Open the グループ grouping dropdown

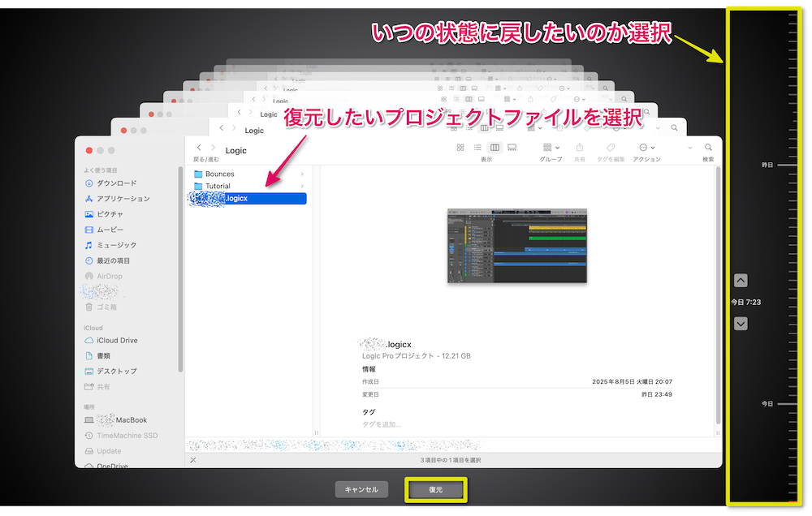551,148
